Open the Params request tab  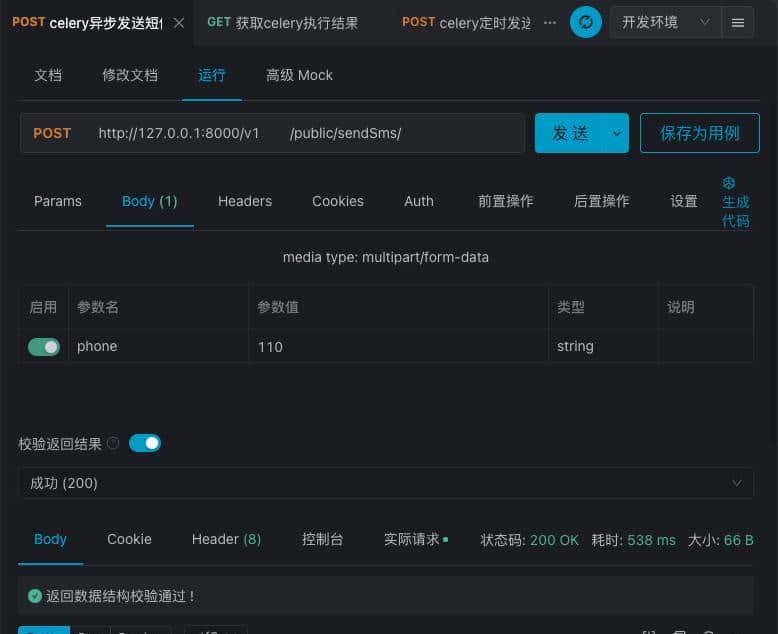pos(58,201)
